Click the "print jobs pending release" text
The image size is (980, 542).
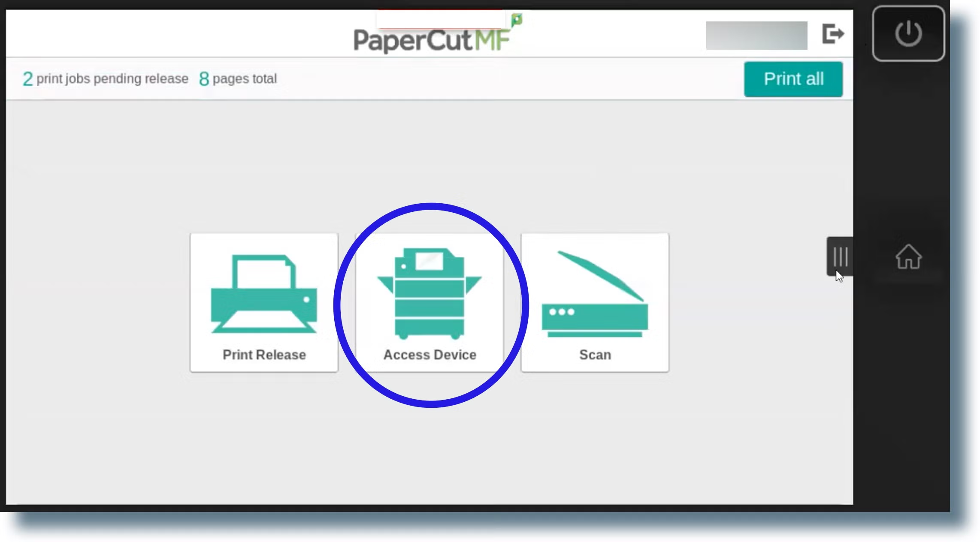(112, 79)
